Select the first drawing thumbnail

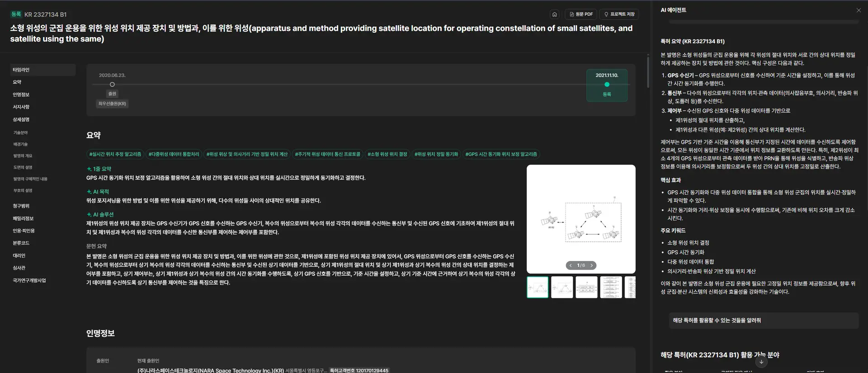click(x=538, y=287)
